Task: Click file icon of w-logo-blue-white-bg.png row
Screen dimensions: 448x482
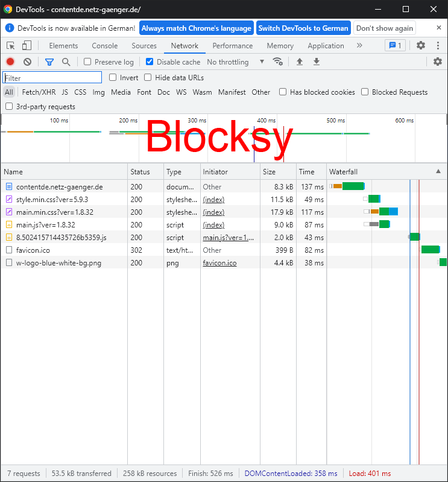Action: (9, 262)
